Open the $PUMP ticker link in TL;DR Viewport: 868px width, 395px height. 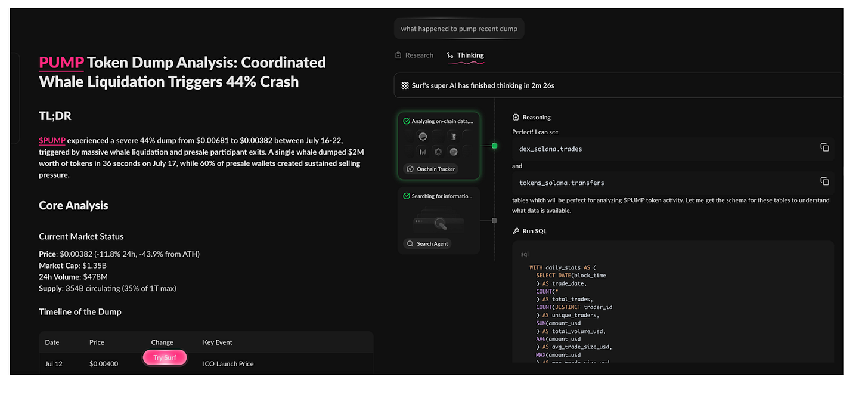pyautogui.click(x=52, y=141)
